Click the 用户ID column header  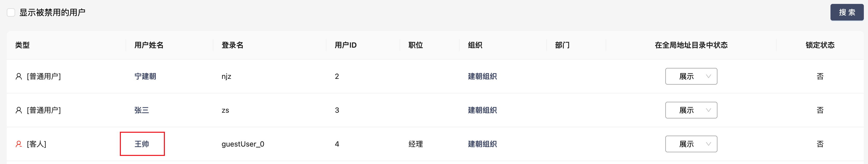pyautogui.click(x=345, y=45)
